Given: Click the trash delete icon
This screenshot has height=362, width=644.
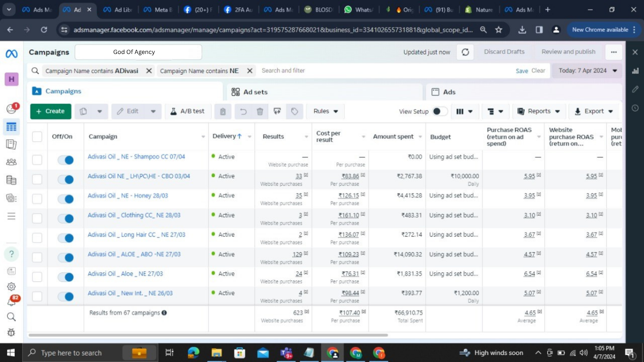Looking at the screenshot, I should (260, 112).
